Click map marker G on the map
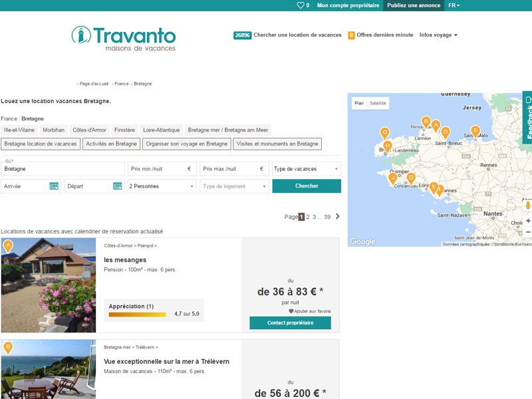The height and width of the screenshot is (399, 532). 385,133
